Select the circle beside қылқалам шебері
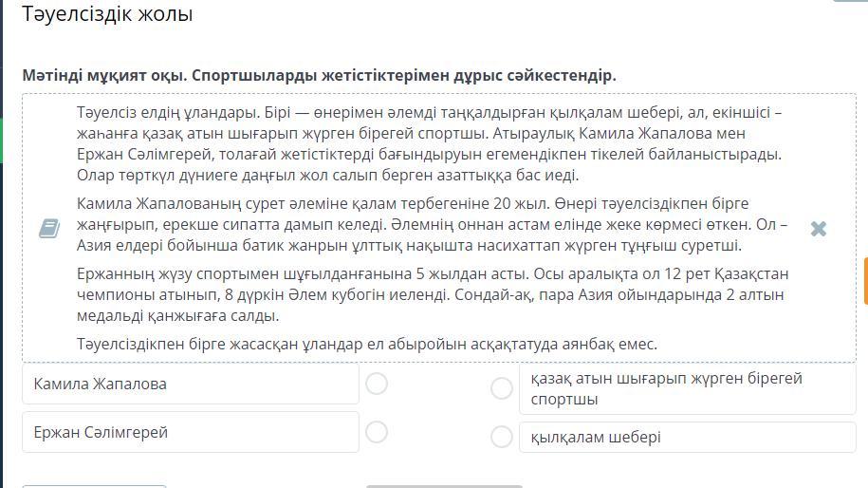The image size is (868, 488). [x=502, y=437]
